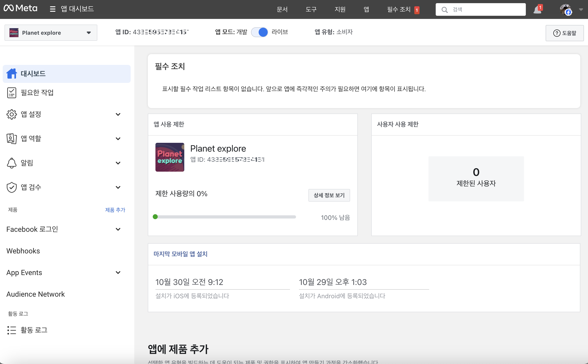The width and height of the screenshot is (588, 364).
Task: Open the 도구 top menu
Action: pyautogui.click(x=311, y=9)
